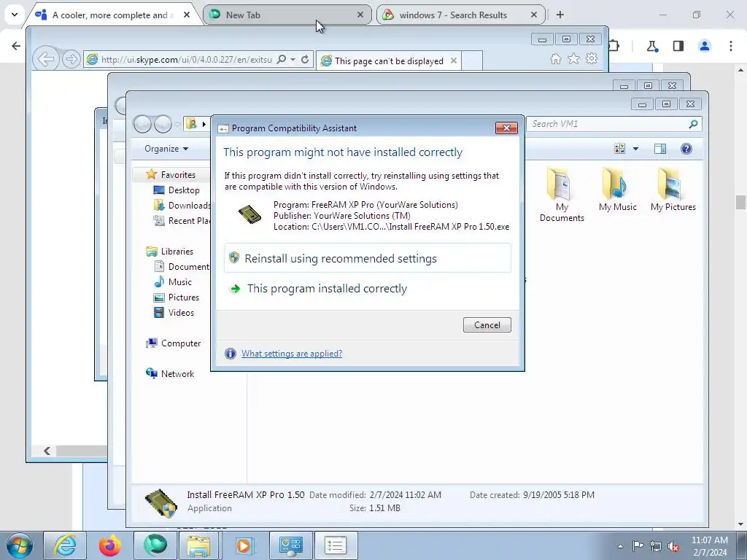
Task: Switch to This page can't be displayed tab
Action: [x=388, y=61]
